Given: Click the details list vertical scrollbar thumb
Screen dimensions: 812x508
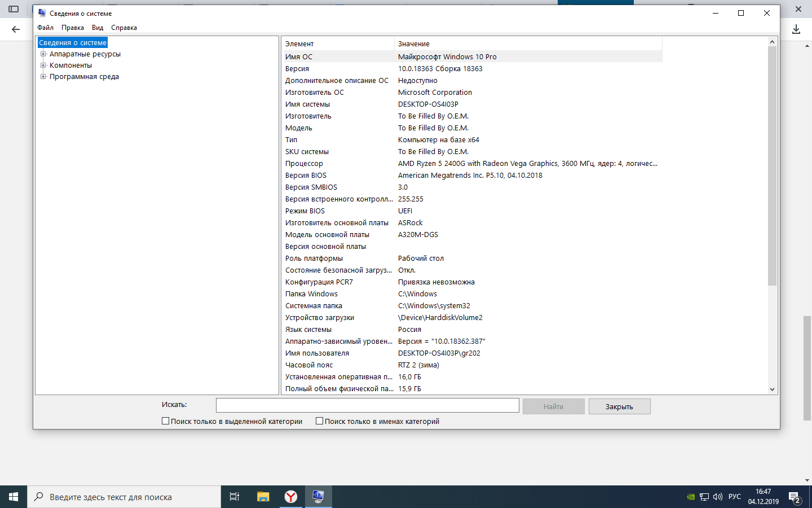Looking at the screenshot, I should (x=773, y=166).
